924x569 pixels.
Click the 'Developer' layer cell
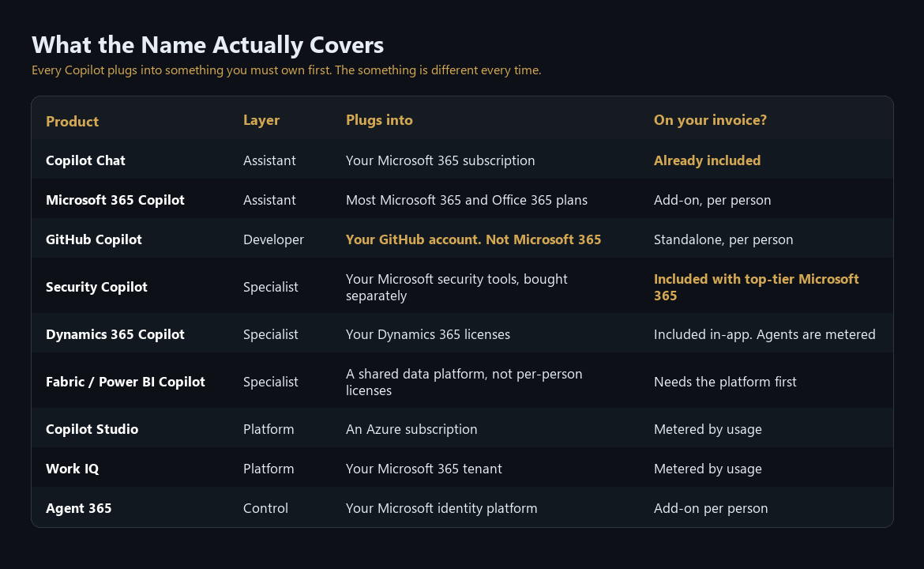tap(273, 239)
